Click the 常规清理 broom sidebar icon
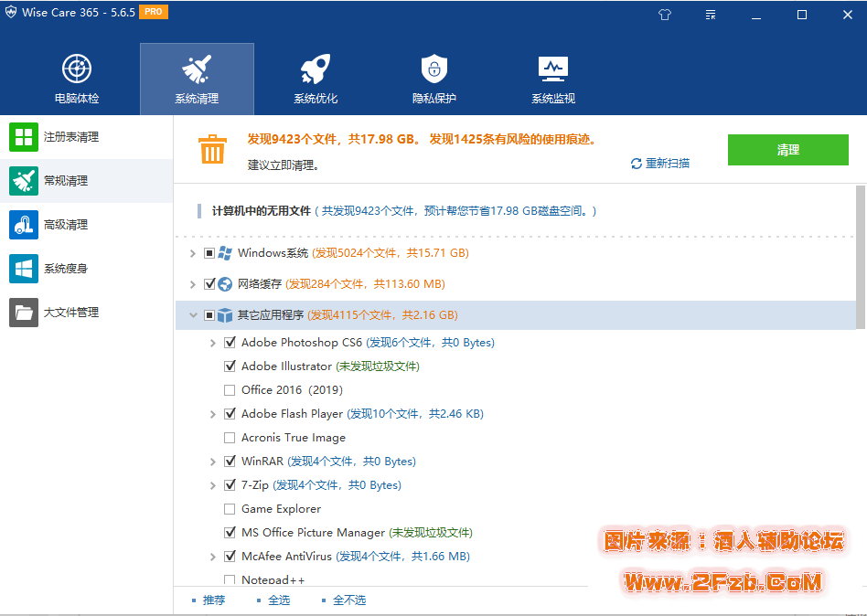 (x=24, y=181)
